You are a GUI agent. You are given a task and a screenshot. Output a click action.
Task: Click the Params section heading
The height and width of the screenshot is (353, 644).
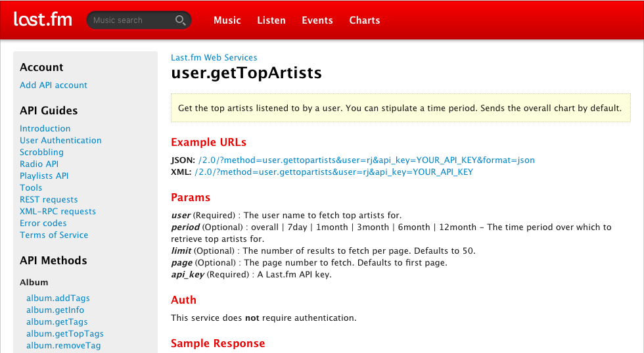(x=190, y=198)
